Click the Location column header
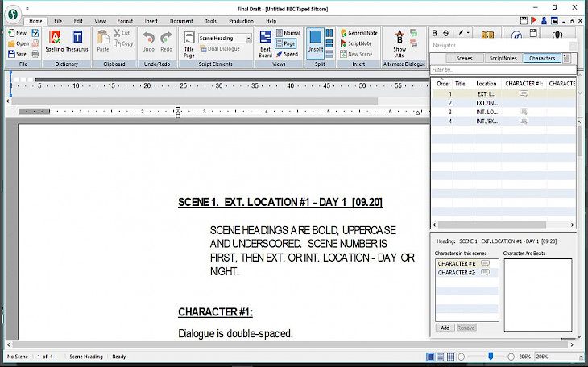This screenshot has height=367, width=588. click(x=486, y=84)
